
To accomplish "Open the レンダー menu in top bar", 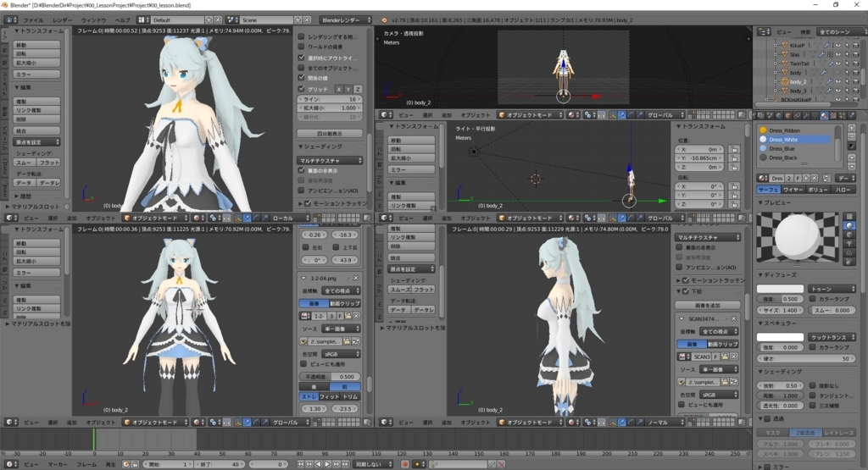I will coord(63,20).
